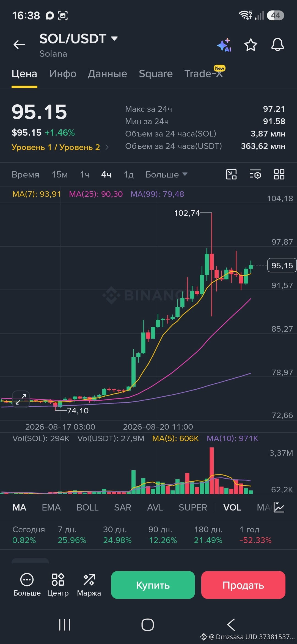This screenshot has height=644, width=297.
Task: Toggle the AVL indicator
Action: tap(155, 507)
